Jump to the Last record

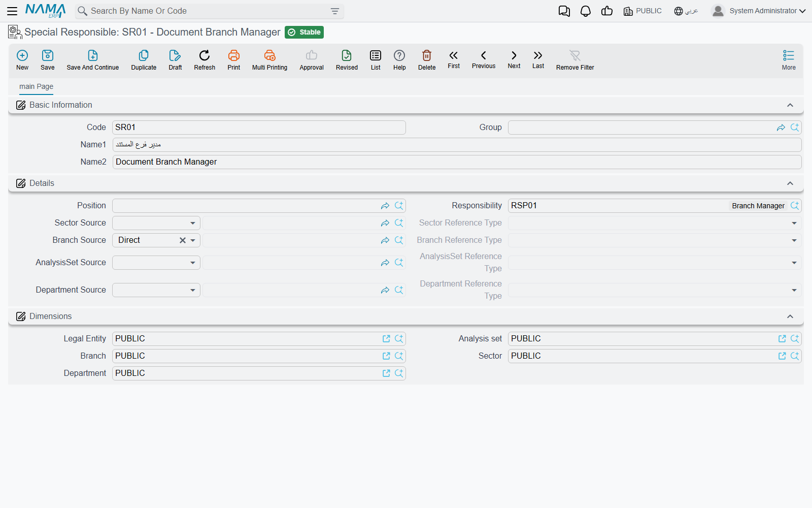538,59
